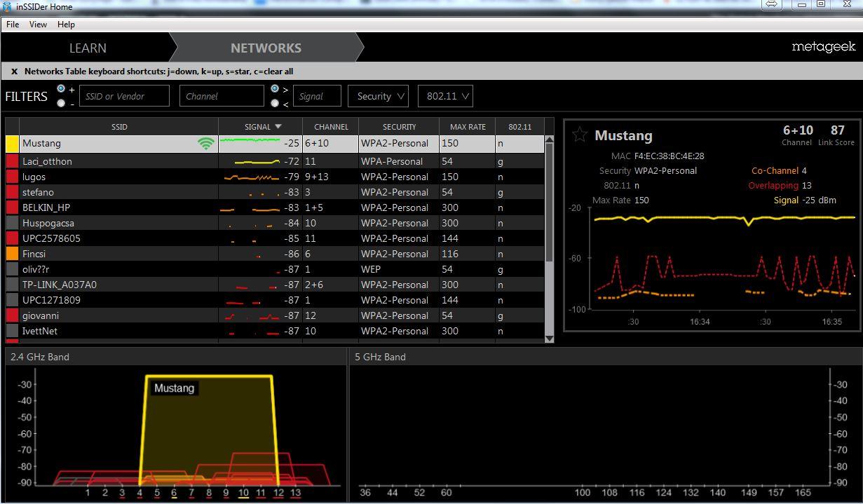Click the 802.11 column header
The height and width of the screenshot is (504, 863).
pyautogui.click(x=519, y=127)
